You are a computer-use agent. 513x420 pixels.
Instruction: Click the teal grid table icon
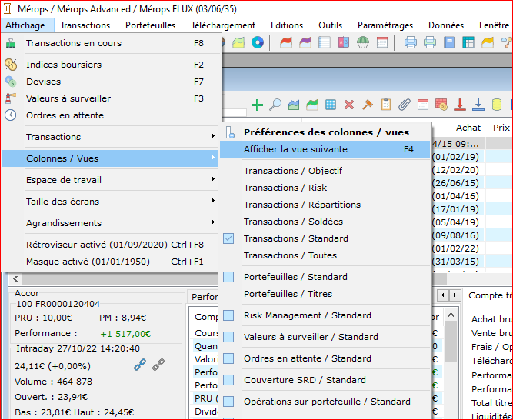coord(468,43)
